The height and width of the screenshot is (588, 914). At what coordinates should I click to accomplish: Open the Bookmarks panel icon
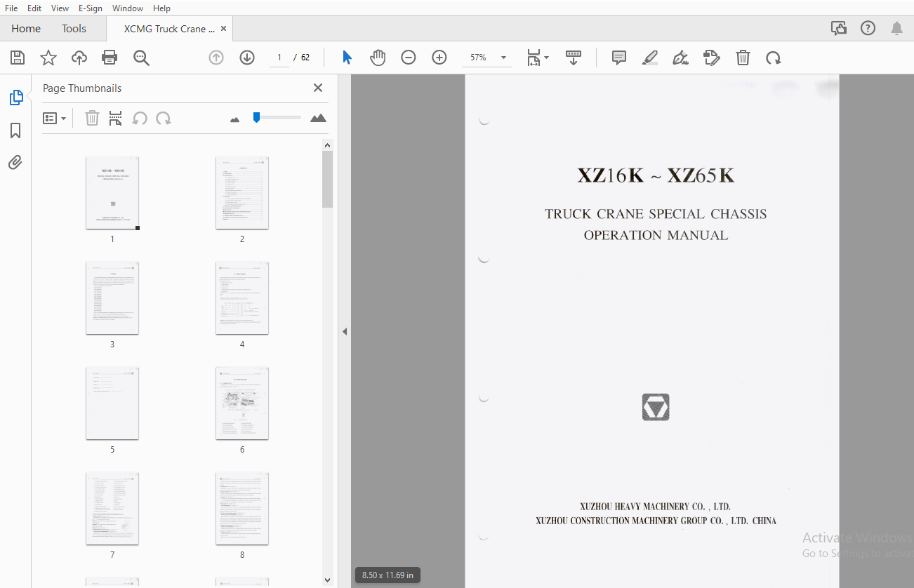(15, 131)
